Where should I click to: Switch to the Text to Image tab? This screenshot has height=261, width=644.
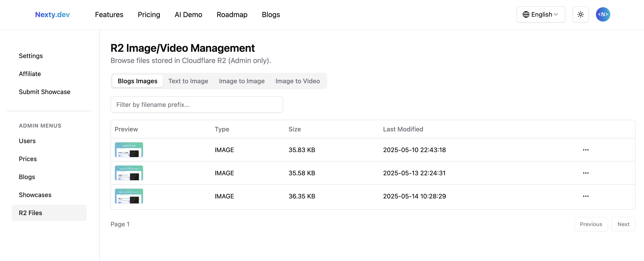[x=188, y=81]
